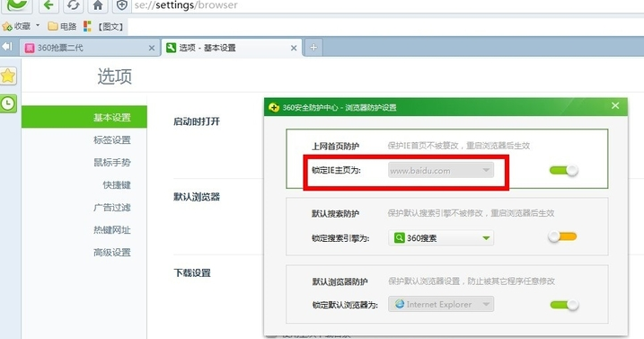The height and width of the screenshot is (339, 644).
Task: Select 鼠标手势 in the options sidebar
Action: click(111, 162)
